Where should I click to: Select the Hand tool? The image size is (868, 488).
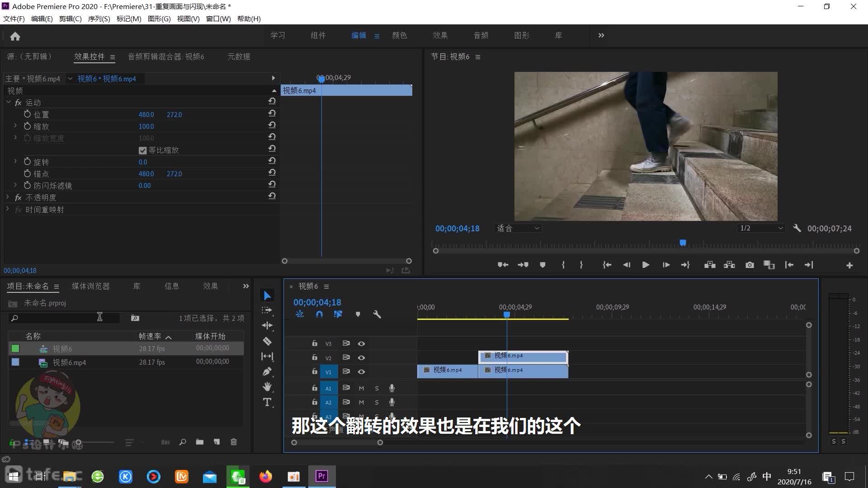[x=267, y=387]
